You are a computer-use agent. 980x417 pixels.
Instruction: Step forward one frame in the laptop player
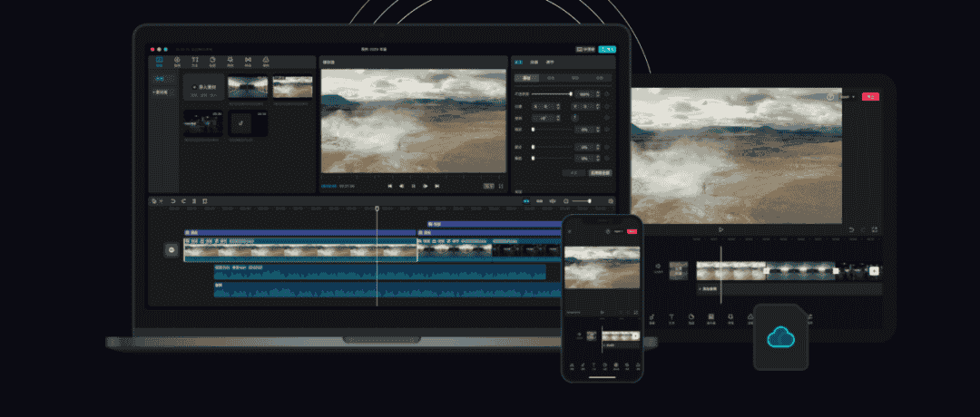click(x=425, y=186)
